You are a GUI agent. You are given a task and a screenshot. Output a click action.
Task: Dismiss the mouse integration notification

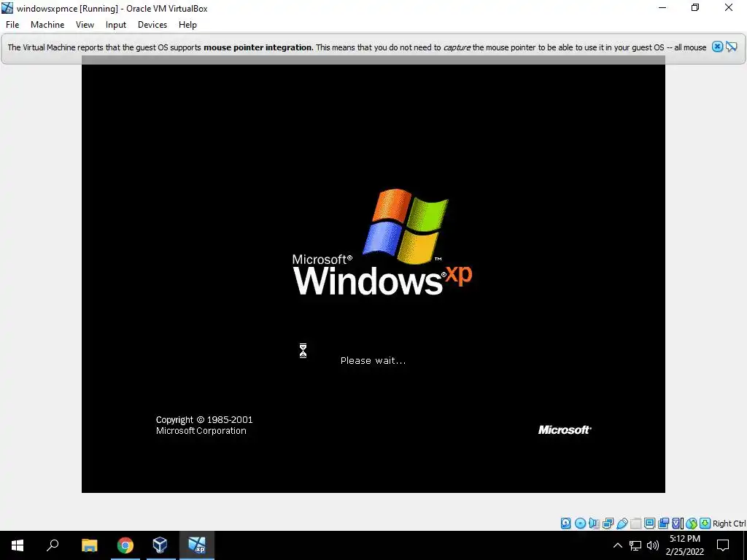coord(717,47)
